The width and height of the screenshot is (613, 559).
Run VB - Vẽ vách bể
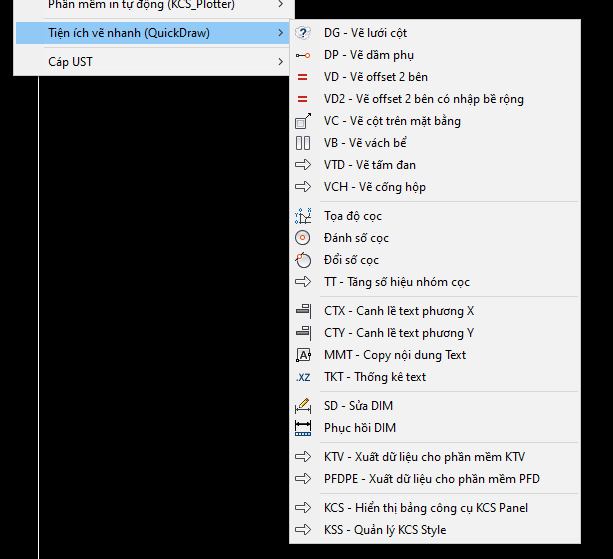pos(435,143)
